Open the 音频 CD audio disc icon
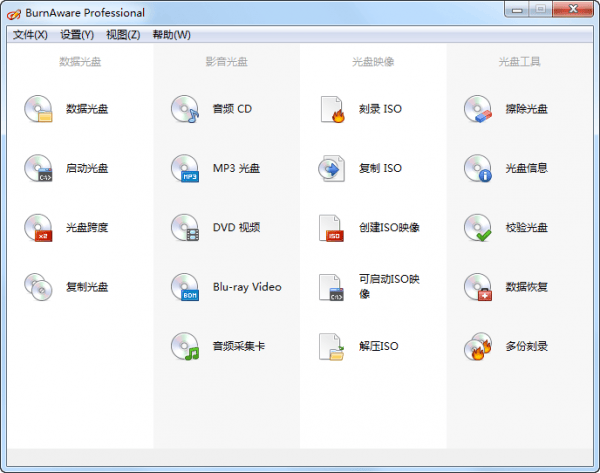Image resolution: width=600 pixels, height=473 pixels. (x=185, y=109)
